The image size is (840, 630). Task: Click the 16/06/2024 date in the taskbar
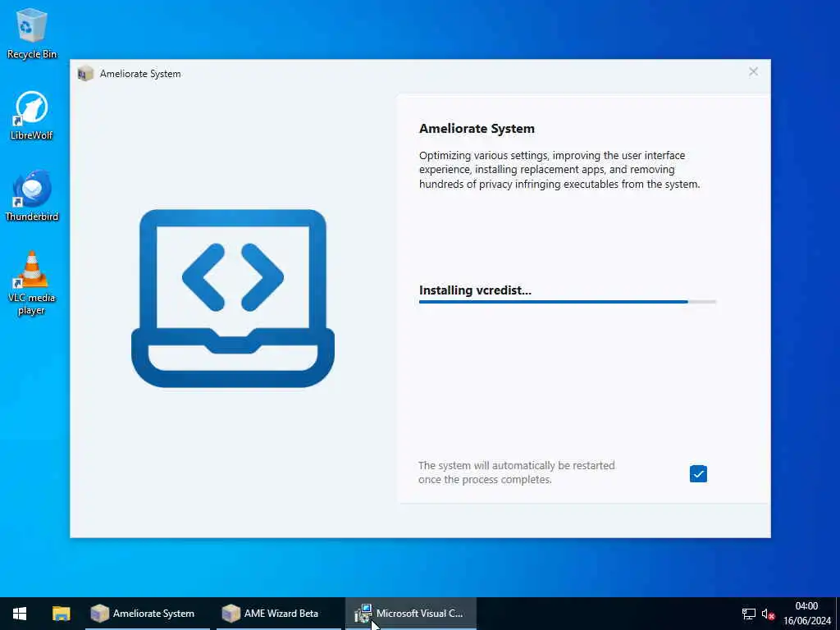[807, 621]
